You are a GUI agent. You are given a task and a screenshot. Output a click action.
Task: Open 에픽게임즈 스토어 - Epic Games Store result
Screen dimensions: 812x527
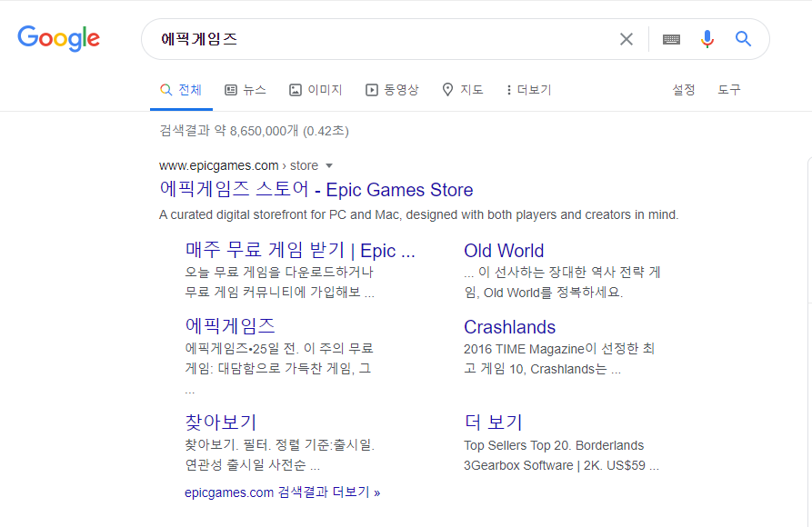click(x=316, y=190)
